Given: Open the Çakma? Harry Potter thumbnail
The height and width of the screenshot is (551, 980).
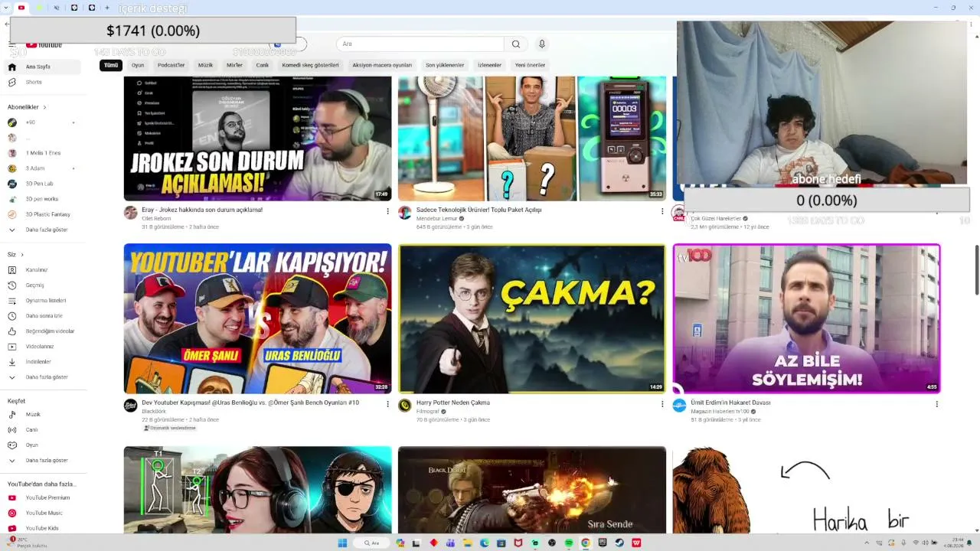Looking at the screenshot, I should pos(532,318).
